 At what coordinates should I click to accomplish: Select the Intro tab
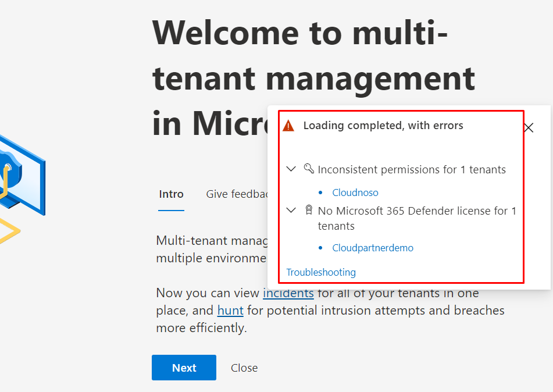[x=171, y=194]
